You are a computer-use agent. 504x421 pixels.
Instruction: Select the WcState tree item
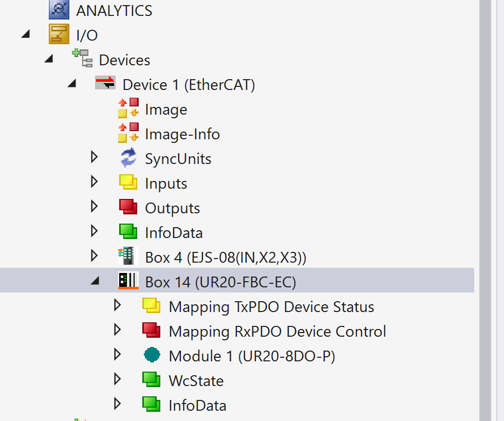pos(196,381)
